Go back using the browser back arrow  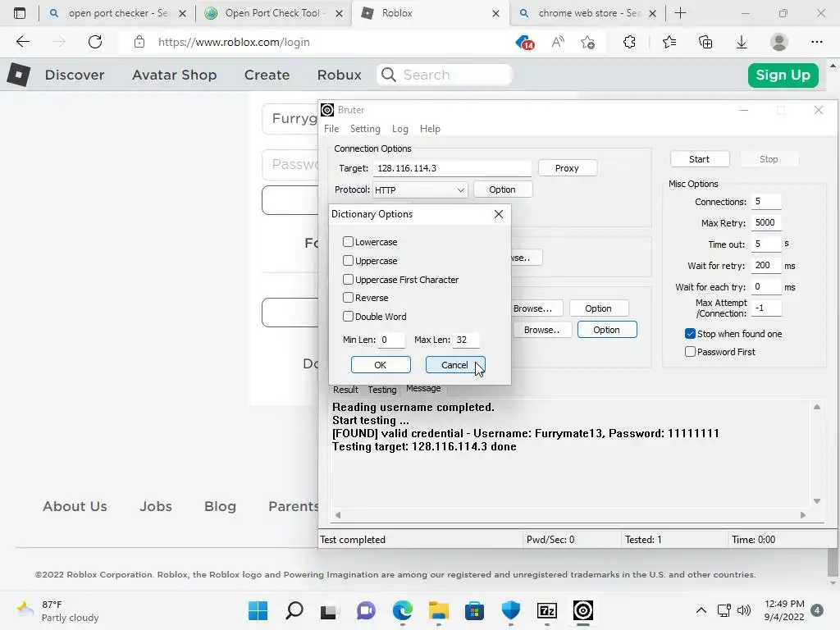point(22,42)
